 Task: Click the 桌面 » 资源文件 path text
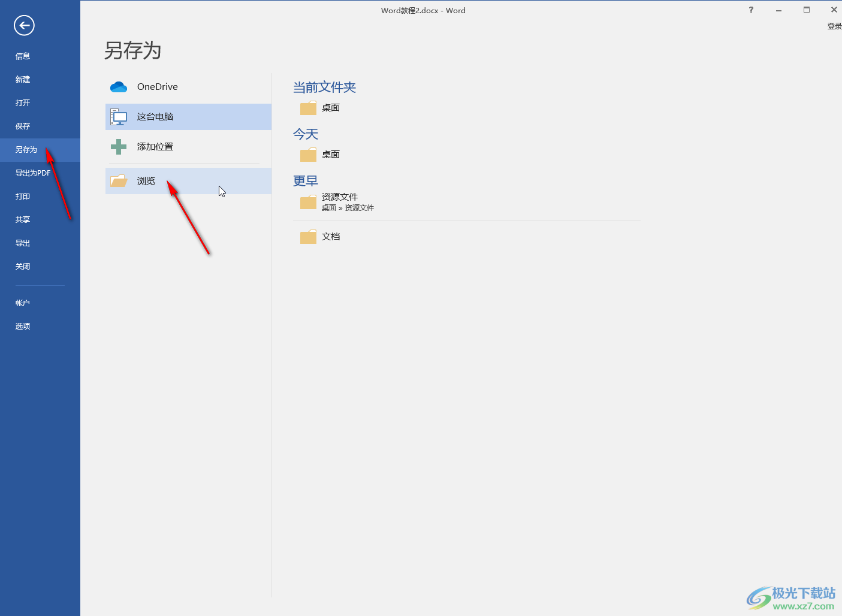click(348, 208)
